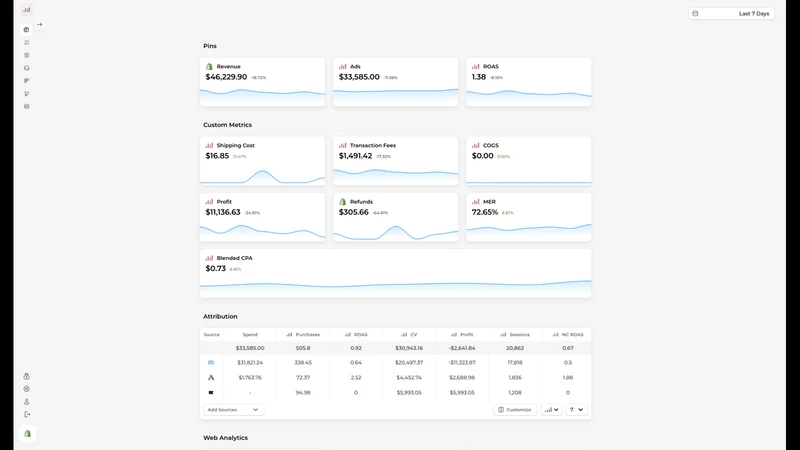Click the Web Analytics section heading
Screen dimensions: 800x450
[x=226, y=438]
